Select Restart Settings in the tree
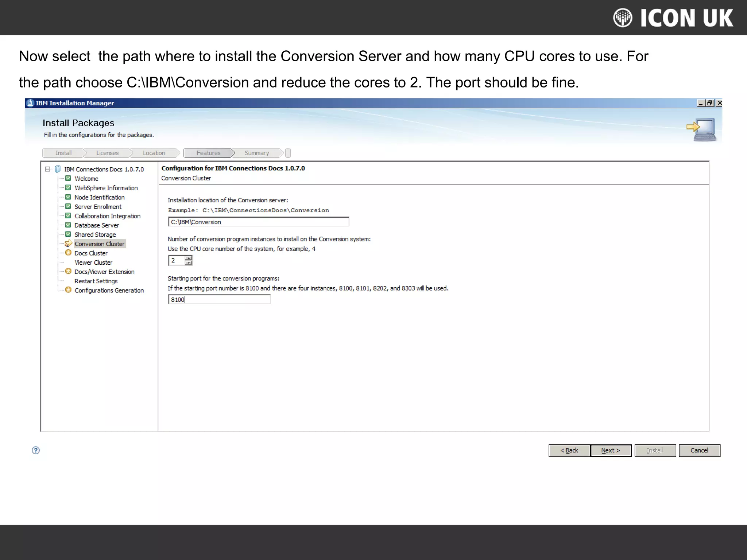The image size is (747, 560). [96, 281]
